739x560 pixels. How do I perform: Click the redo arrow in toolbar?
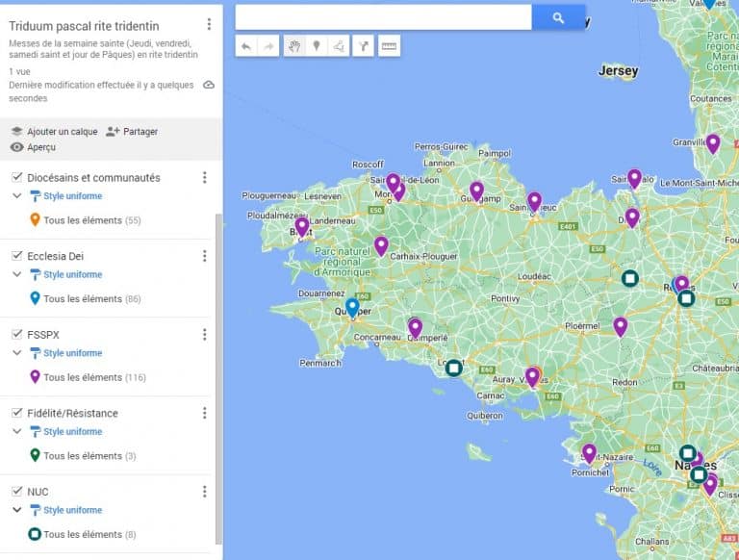pos(268,46)
